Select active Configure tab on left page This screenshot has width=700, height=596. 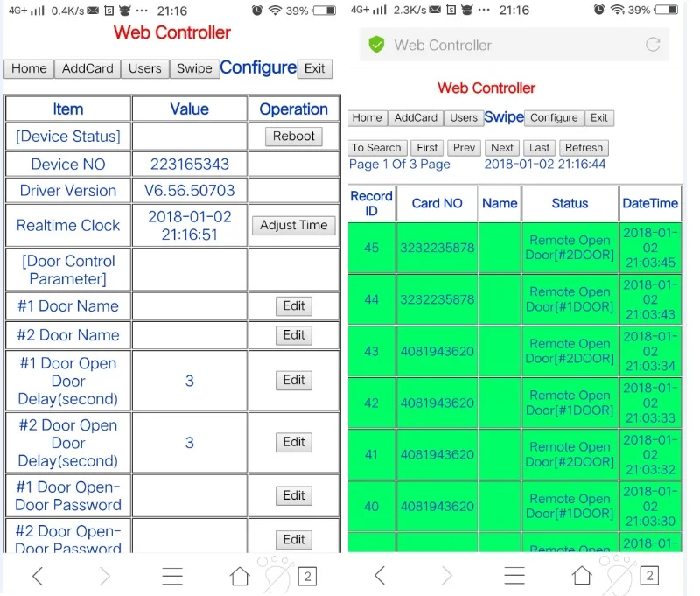click(258, 67)
